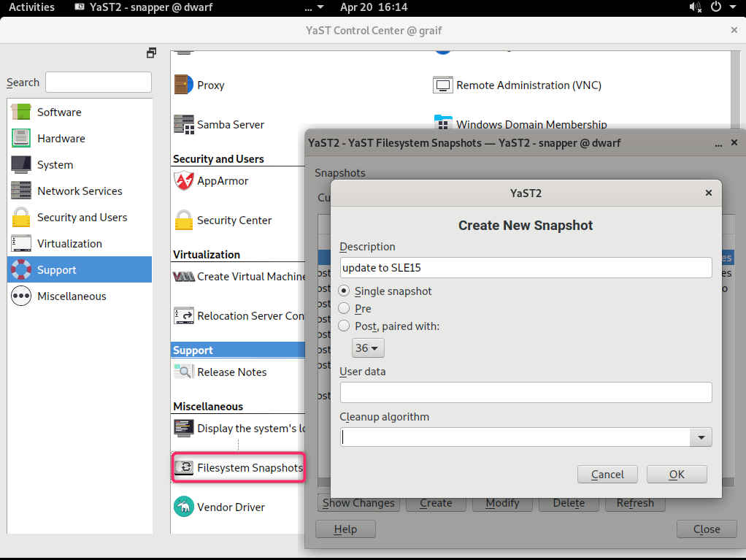Open the Miscellaneous dots icon
This screenshot has width=746, height=560.
[21, 296]
